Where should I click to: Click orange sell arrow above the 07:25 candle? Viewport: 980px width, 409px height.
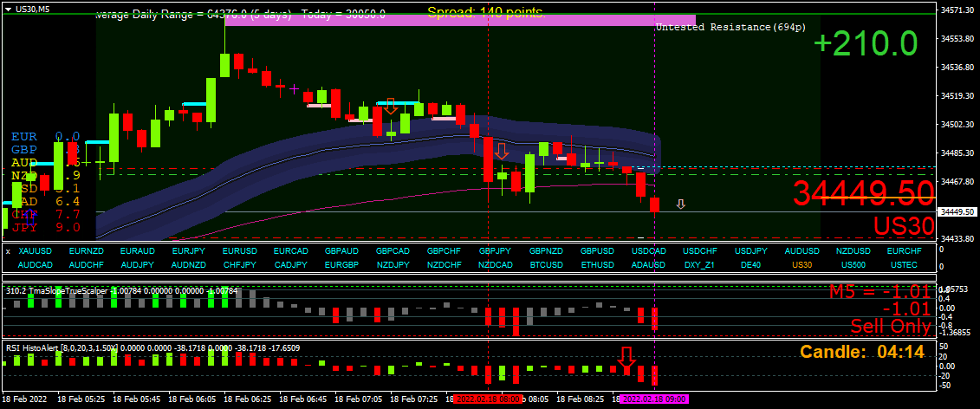pos(391,106)
